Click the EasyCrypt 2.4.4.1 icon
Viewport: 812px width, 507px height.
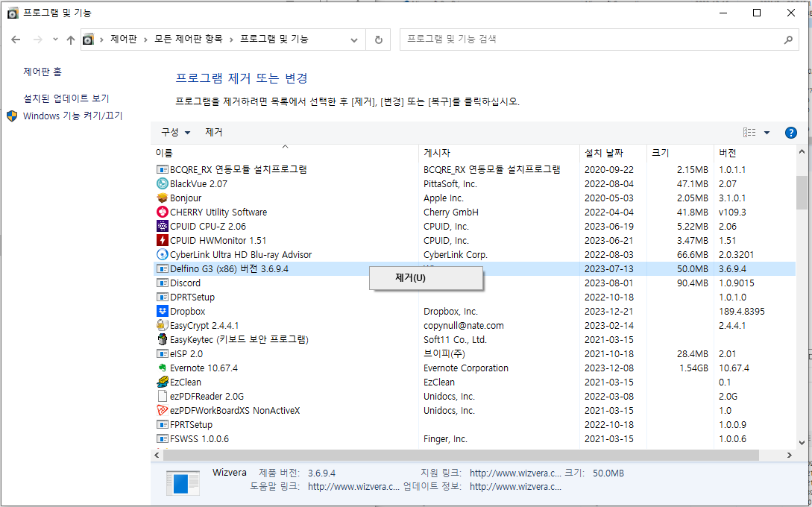point(163,326)
